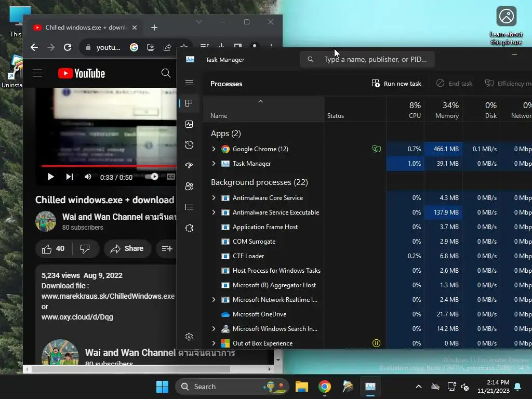Reload the Chrome page
532x399 pixels.
(68, 47)
